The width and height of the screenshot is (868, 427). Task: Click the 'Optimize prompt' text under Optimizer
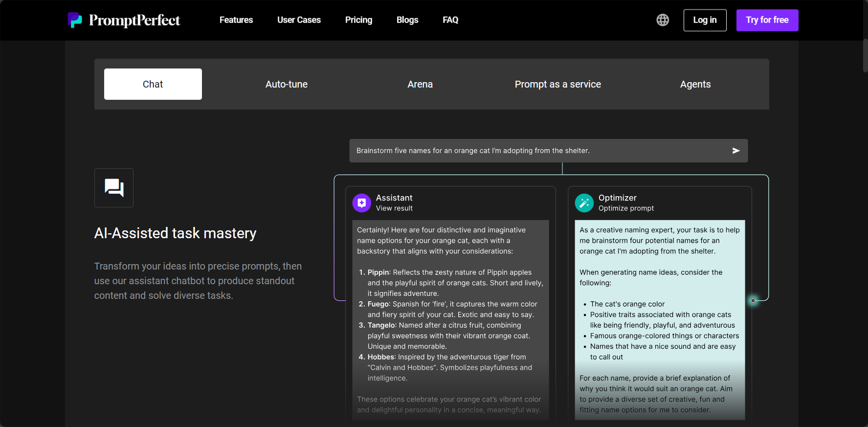[626, 208]
